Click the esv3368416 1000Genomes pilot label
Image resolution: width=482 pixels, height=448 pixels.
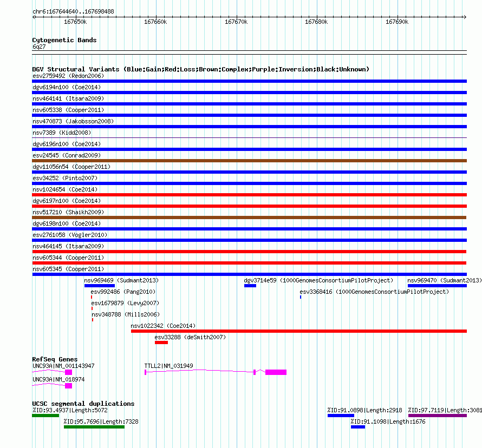click(374, 292)
